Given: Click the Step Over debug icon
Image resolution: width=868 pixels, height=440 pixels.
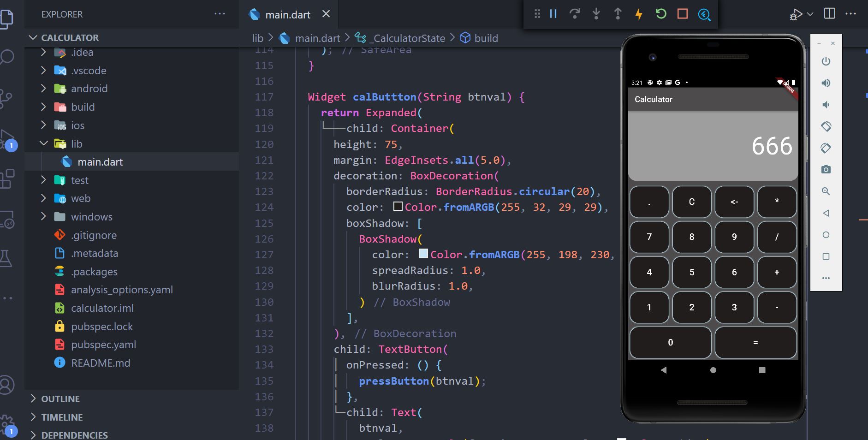Looking at the screenshot, I should coord(575,14).
